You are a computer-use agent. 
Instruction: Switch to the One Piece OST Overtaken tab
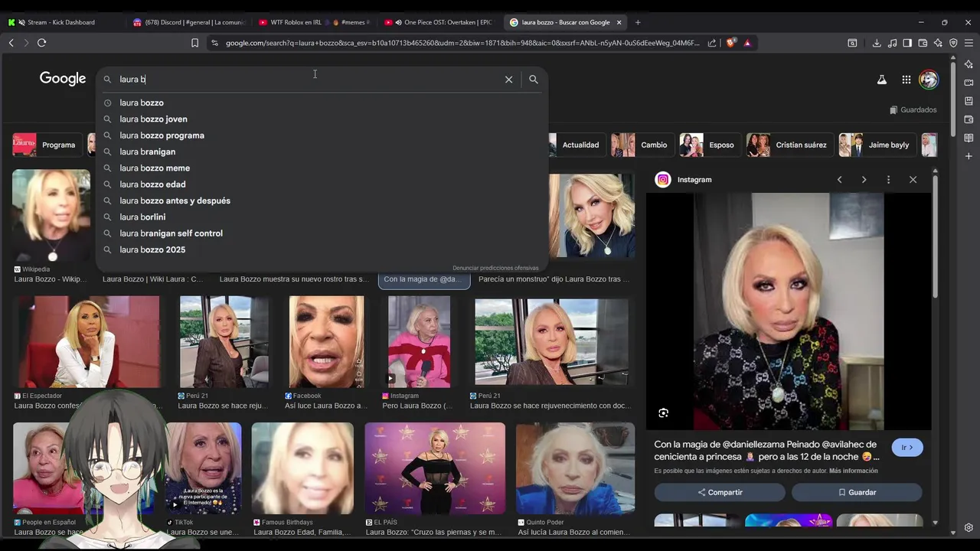439,22
